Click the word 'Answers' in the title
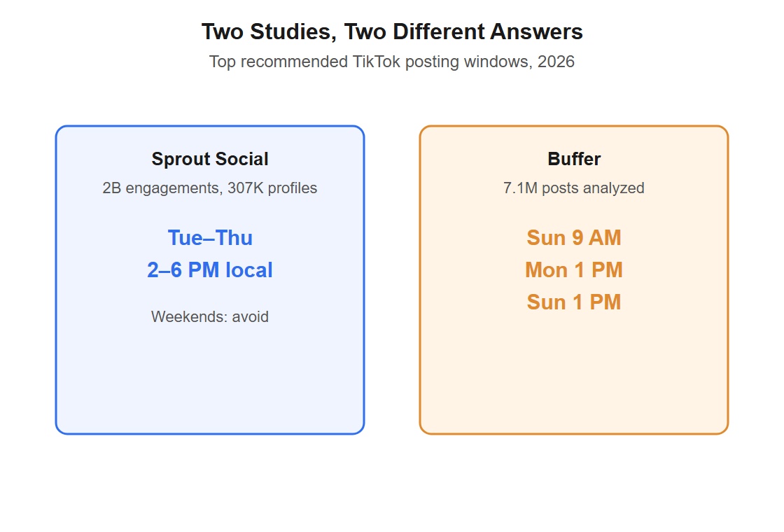 click(536, 31)
